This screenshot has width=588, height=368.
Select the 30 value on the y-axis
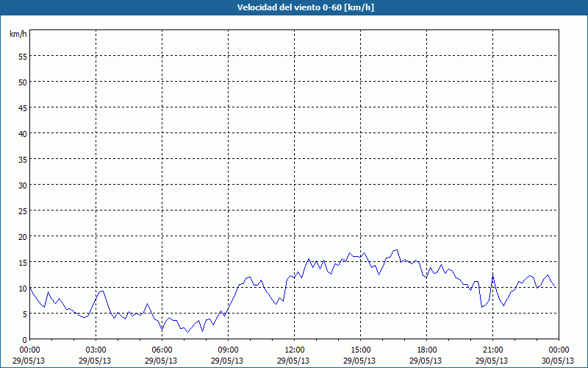23,185
